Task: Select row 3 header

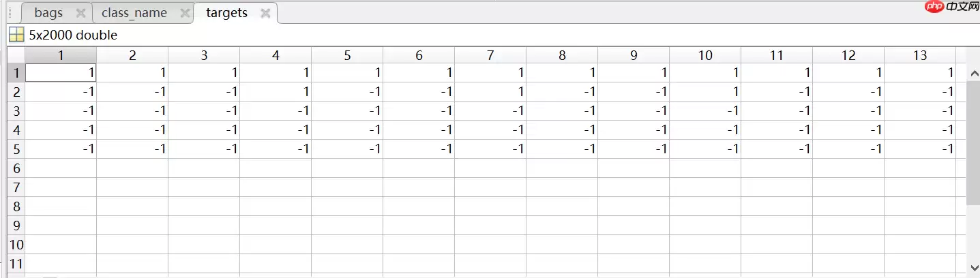Action: [16, 111]
